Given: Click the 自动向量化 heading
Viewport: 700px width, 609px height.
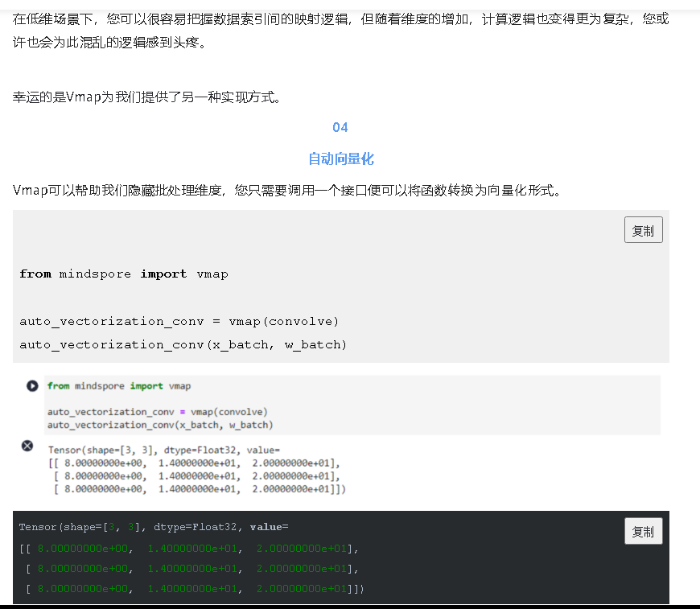Looking at the screenshot, I should tap(340, 158).
